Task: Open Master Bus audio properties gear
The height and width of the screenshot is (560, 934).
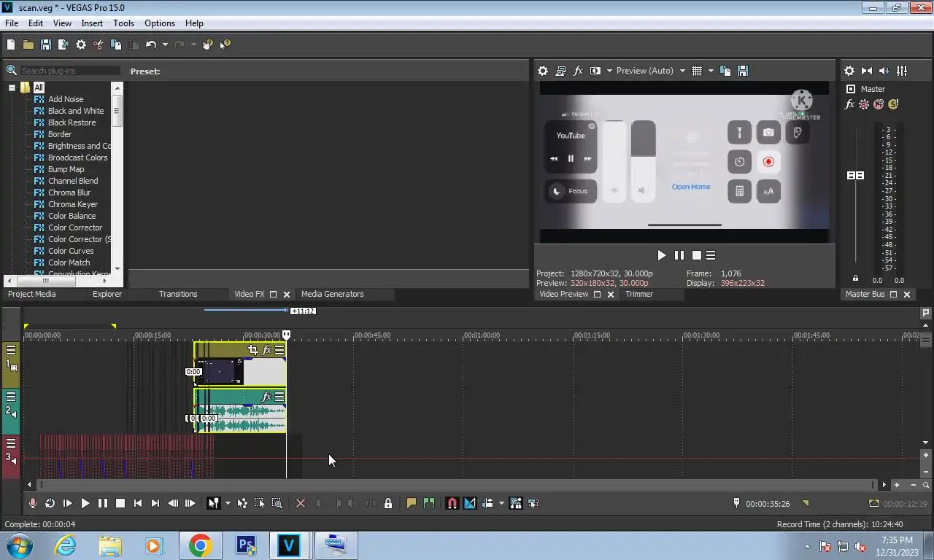Action: pos(849,71)
